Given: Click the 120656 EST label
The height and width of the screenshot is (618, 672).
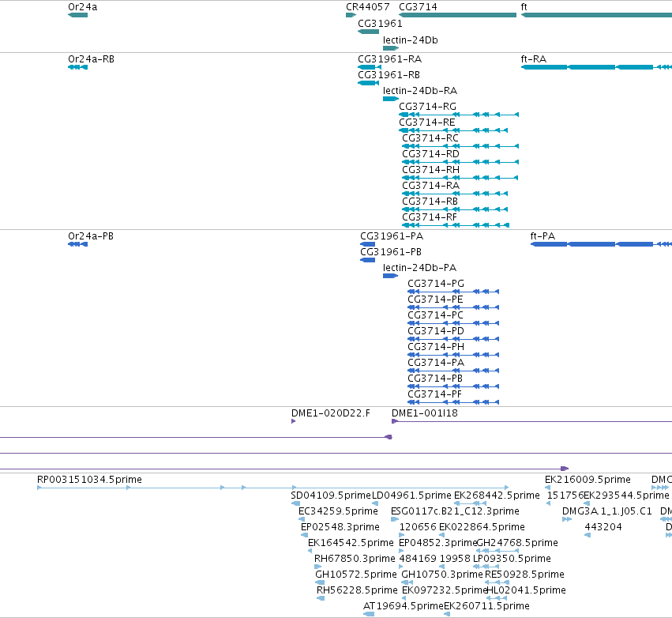Looking at the screenshot, I should (418, 527).
